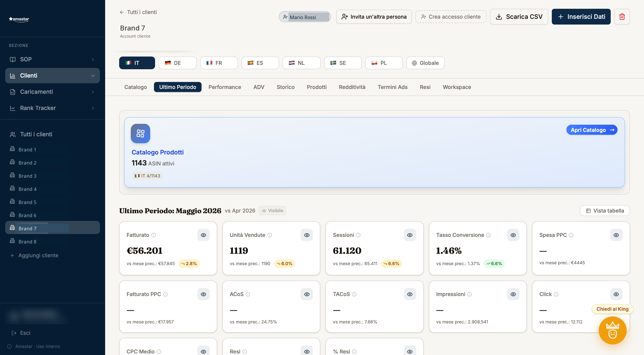The width and height of the screenshot is (644, 355).
Task: Click the Fatturato PPC info icon
Action: coord(165,294)
